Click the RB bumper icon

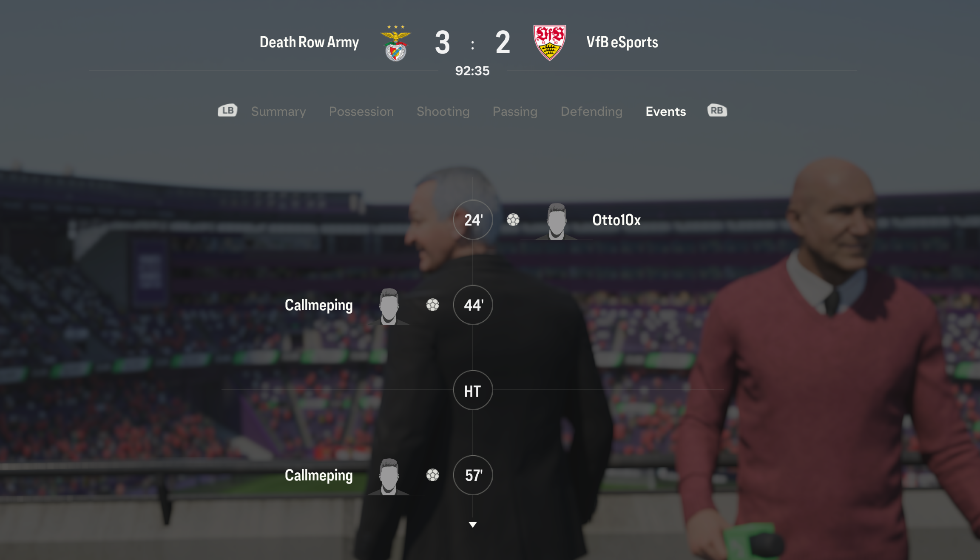point(717,111)
